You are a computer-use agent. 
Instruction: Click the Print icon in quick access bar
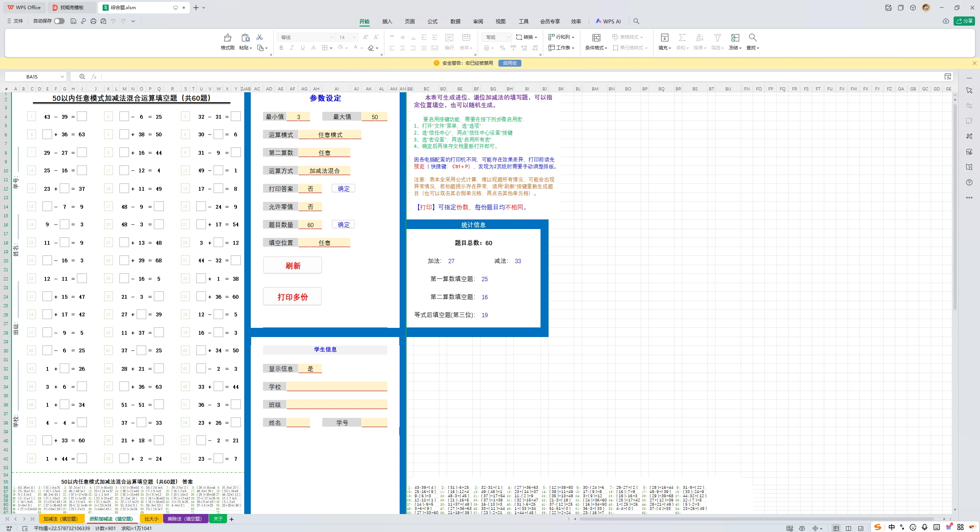[x=93, y=21]
